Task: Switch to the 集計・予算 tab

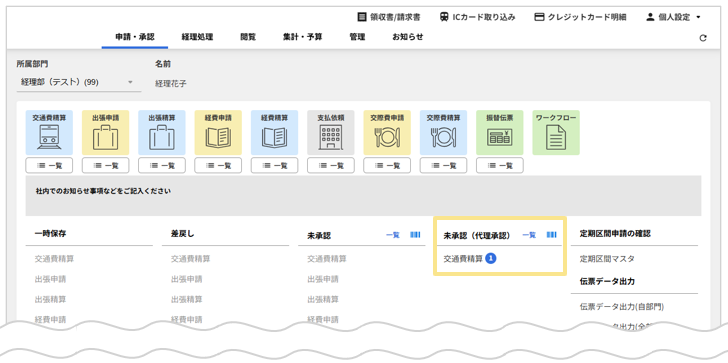Action: coord(302,37)
